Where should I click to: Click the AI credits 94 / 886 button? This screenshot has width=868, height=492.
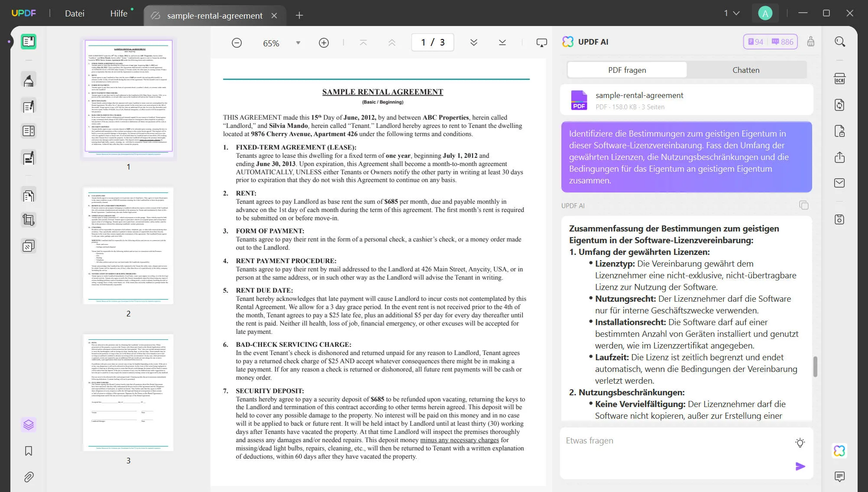(770, 42)
